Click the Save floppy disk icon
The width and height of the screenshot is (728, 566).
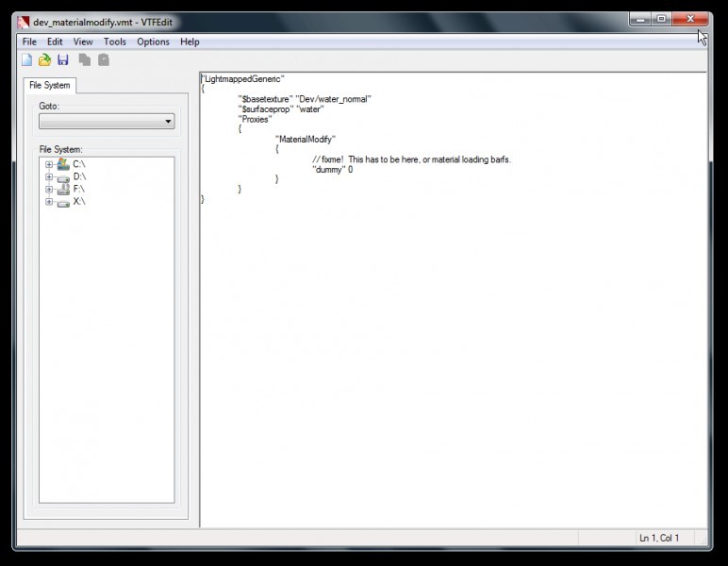[x=63, y=59]
